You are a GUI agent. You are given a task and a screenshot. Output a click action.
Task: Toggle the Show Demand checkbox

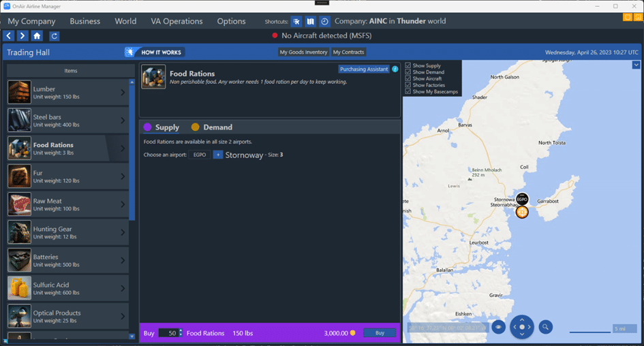coord(408,72)
